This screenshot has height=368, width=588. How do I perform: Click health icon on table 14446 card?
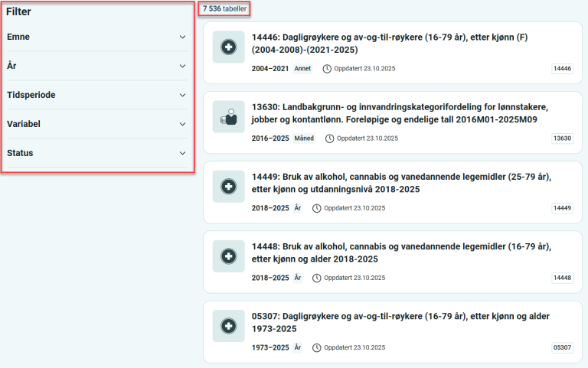pyautogui.click(x=228, y=47)
